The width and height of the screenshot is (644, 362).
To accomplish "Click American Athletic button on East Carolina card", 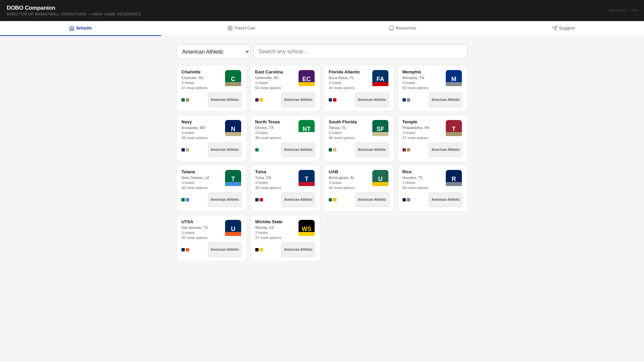I will pyautogui.click(x=298, y=100).
